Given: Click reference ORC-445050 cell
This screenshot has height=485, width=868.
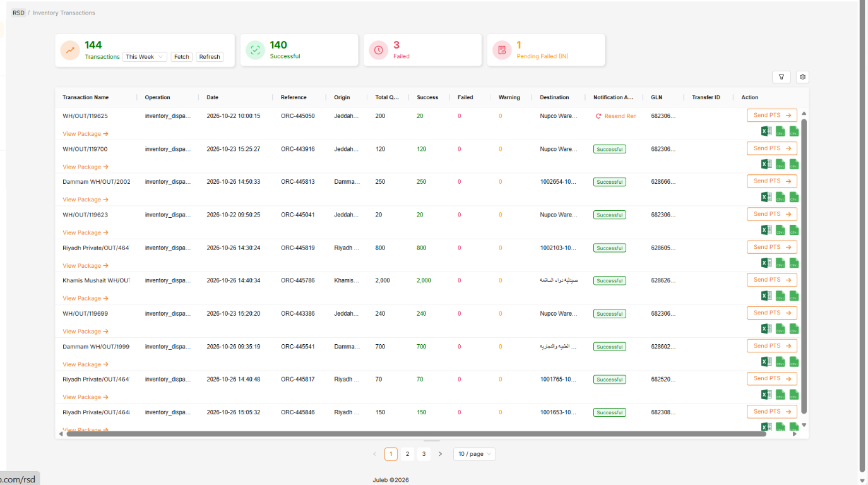Looking at the screenshot, I should click(x=298, y=116).
